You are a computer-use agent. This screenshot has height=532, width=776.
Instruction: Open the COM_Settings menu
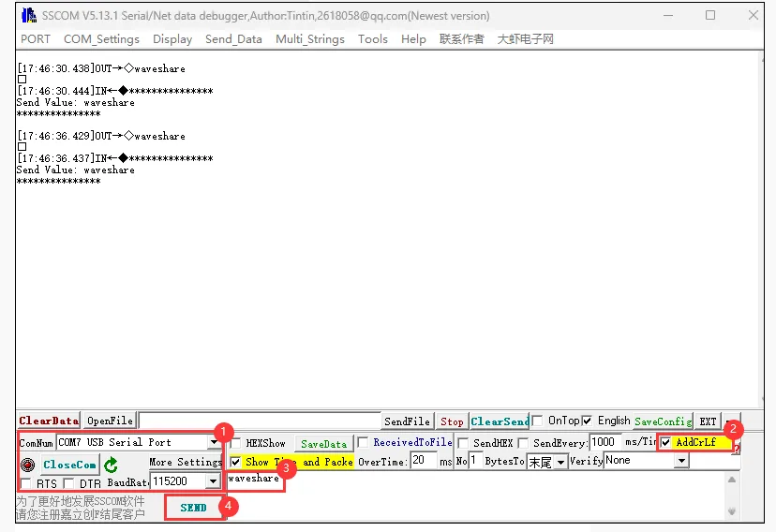coord(101,39)
